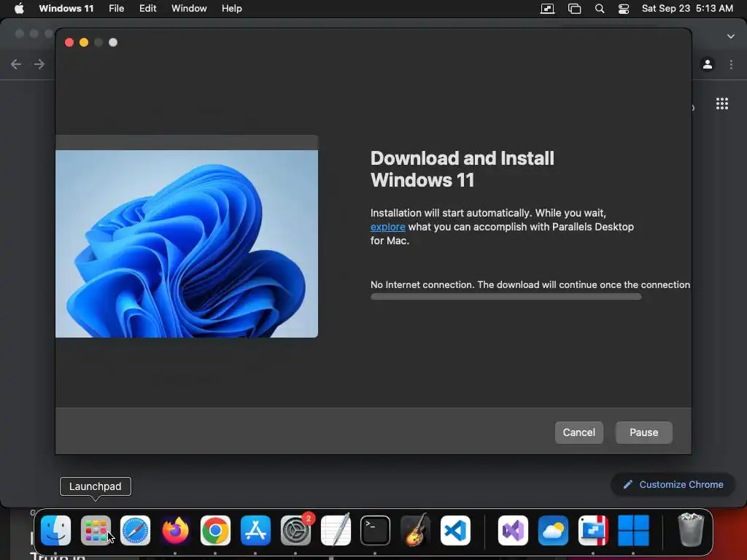Open the Windows 11 app menu
Screen dimensions: 747x560
tap(66, 8)
